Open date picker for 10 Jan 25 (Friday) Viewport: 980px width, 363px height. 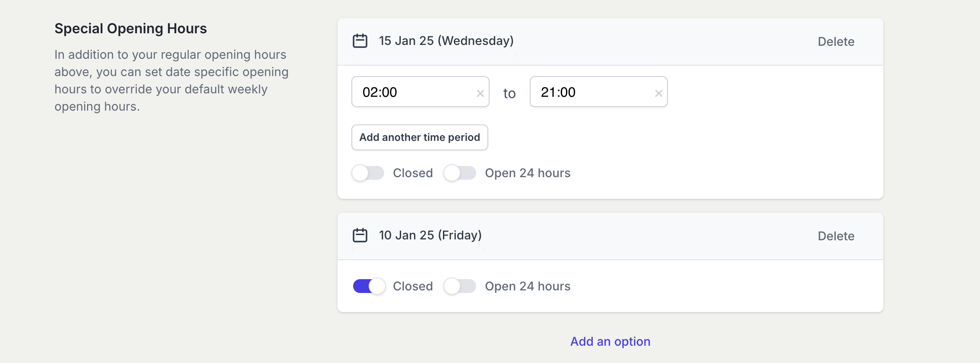point(430,236)
